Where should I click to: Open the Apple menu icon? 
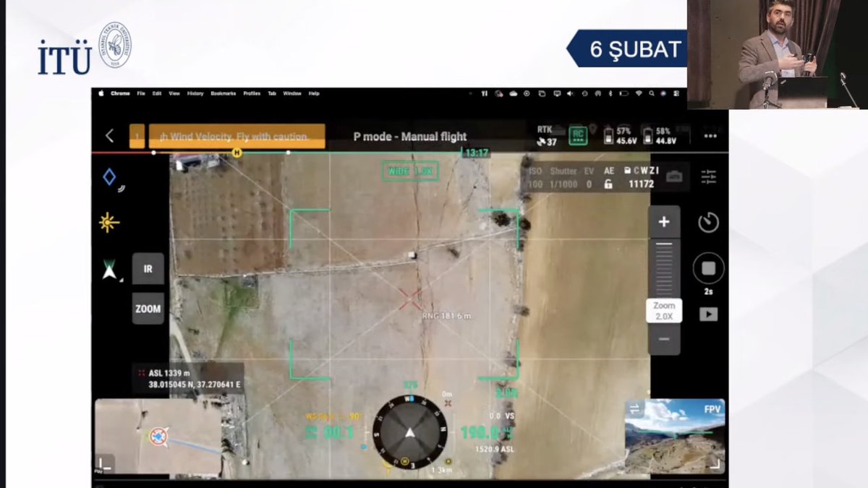pos(101,93)
